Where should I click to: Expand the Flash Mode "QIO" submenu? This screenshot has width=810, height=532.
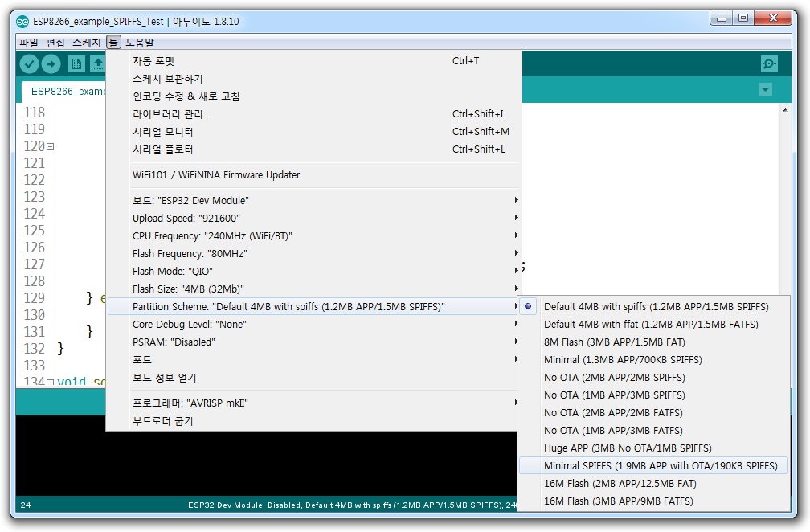click(313, 271)
